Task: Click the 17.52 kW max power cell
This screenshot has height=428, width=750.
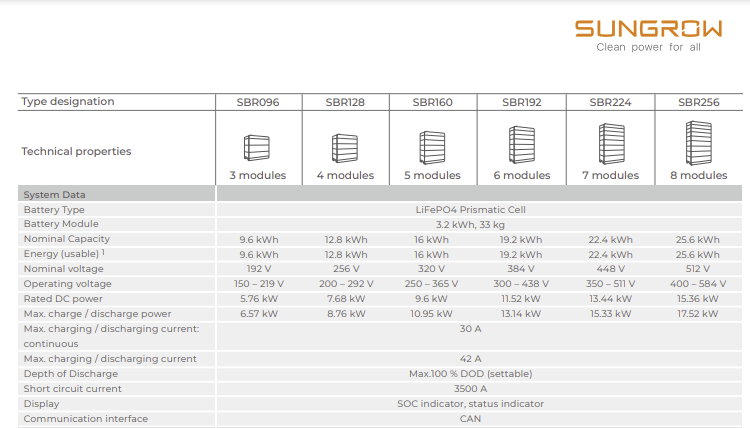Action: point(697,314)
